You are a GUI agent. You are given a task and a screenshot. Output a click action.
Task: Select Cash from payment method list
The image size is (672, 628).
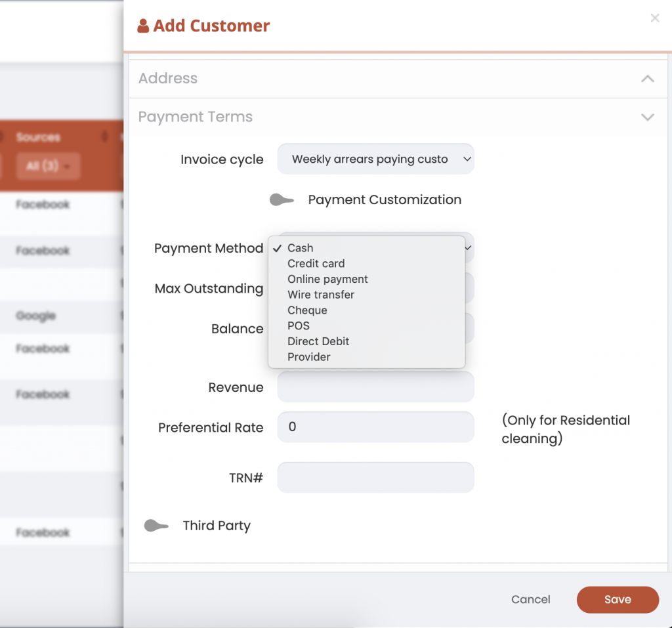coord(301,248)
